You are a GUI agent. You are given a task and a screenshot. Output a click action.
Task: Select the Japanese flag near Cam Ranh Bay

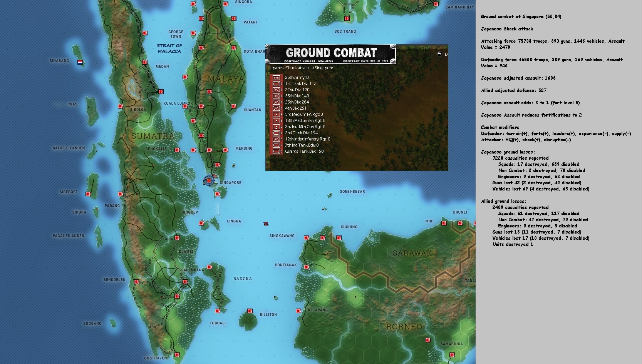point(436,4)
